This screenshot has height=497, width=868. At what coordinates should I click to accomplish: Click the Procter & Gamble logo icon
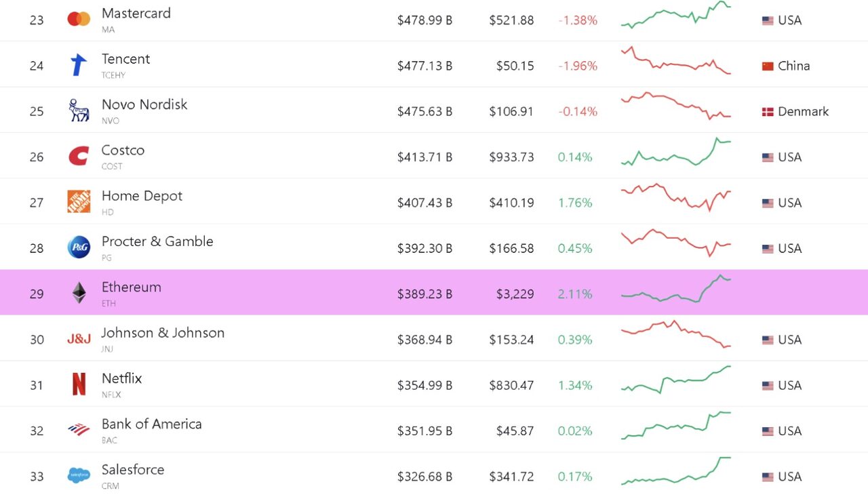pos(79,247)
